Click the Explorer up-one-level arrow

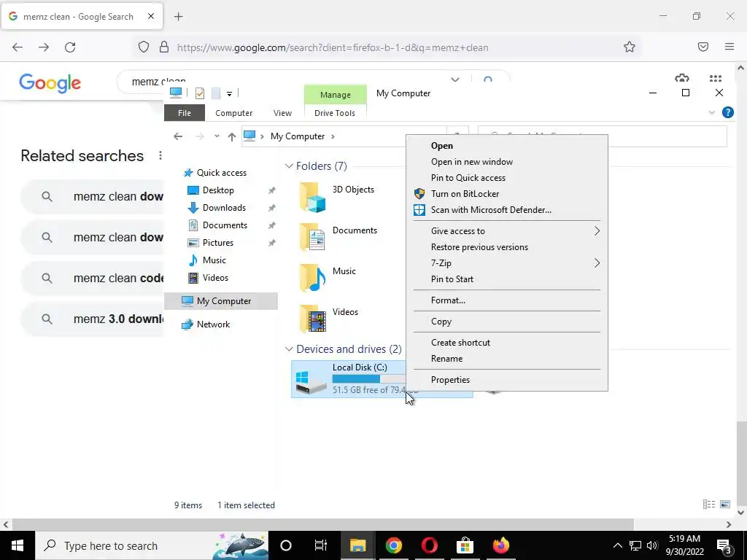231,136
